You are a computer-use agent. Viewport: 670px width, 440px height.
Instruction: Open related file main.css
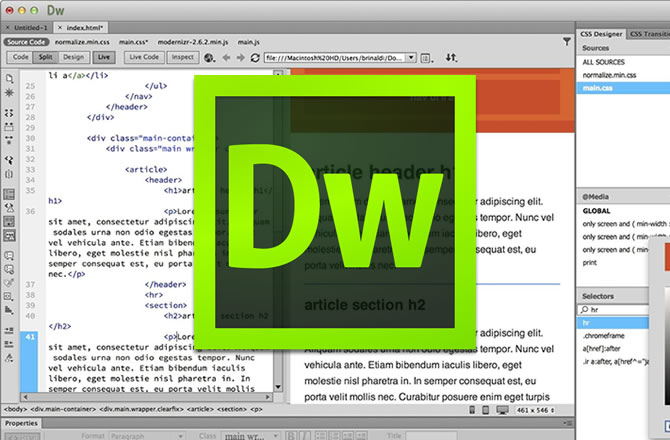click(133, 42)
